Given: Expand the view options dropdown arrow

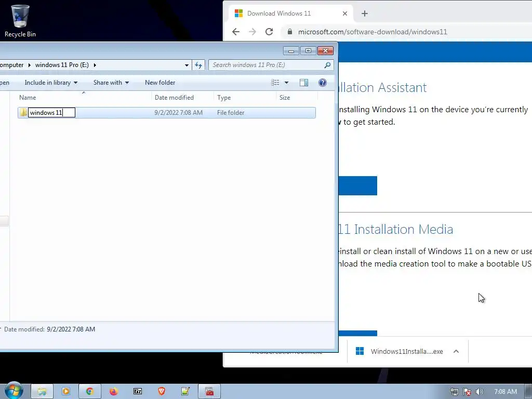Looking at the screenshot, I should click(286, 83).
